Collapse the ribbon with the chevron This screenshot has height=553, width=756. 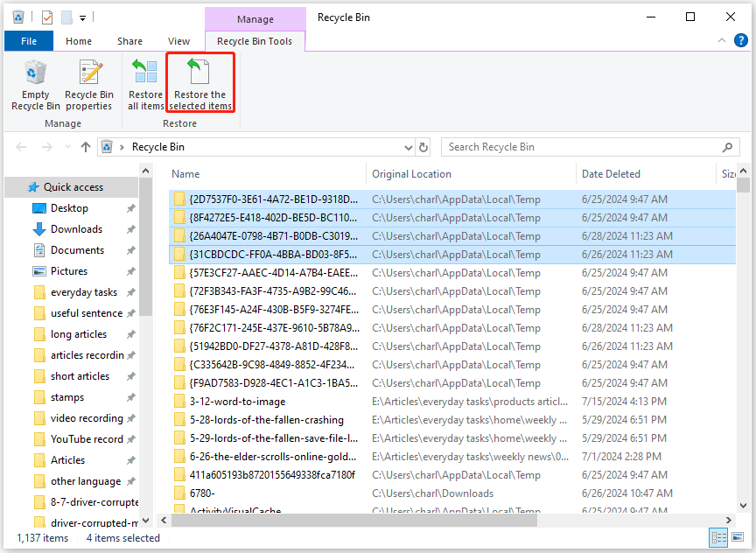722,40
